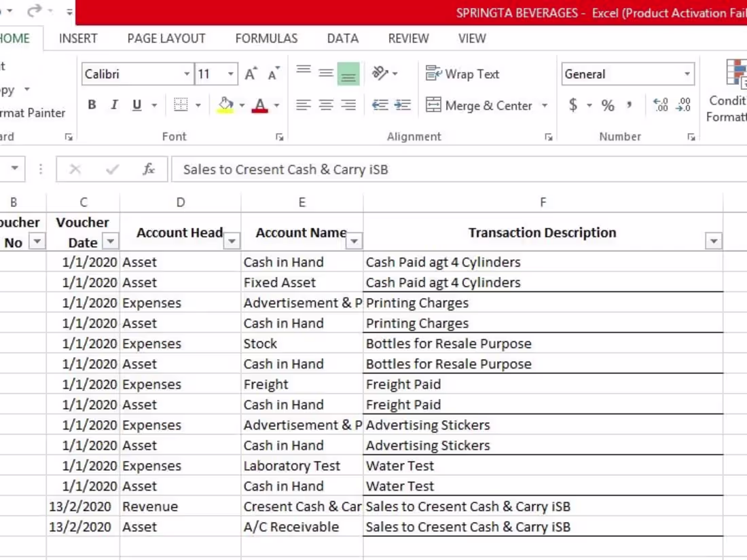Expand the Transaction Description filter dropdown
Screen dimensions: 747x560
coord(713,241)
